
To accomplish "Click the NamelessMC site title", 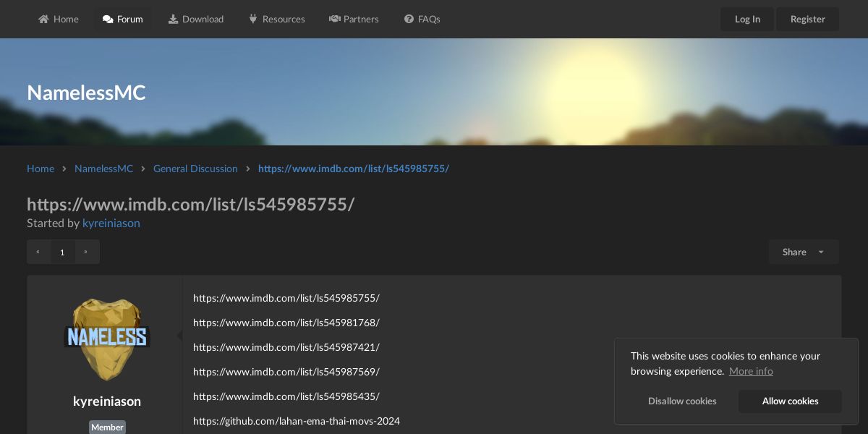I will pos(86,93).
